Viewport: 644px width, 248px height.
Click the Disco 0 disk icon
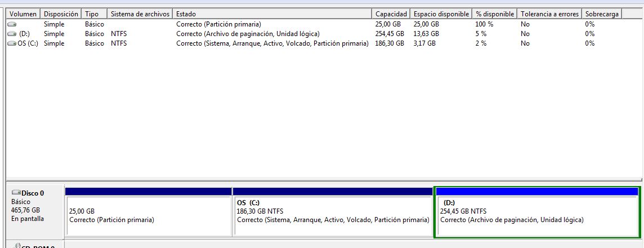click(x=16, y=193)
